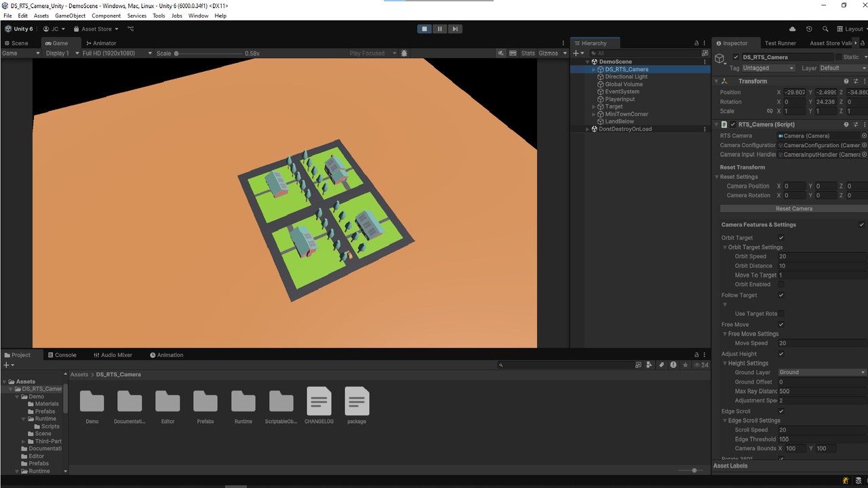Click the Search by Type icon in Project

point(649,365)
